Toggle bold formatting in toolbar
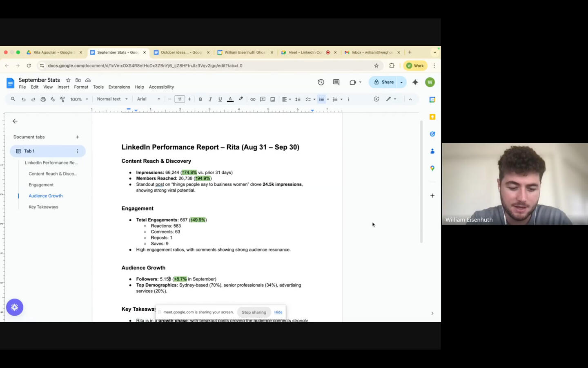Screen dimensions: 588x368 [200, 99]
